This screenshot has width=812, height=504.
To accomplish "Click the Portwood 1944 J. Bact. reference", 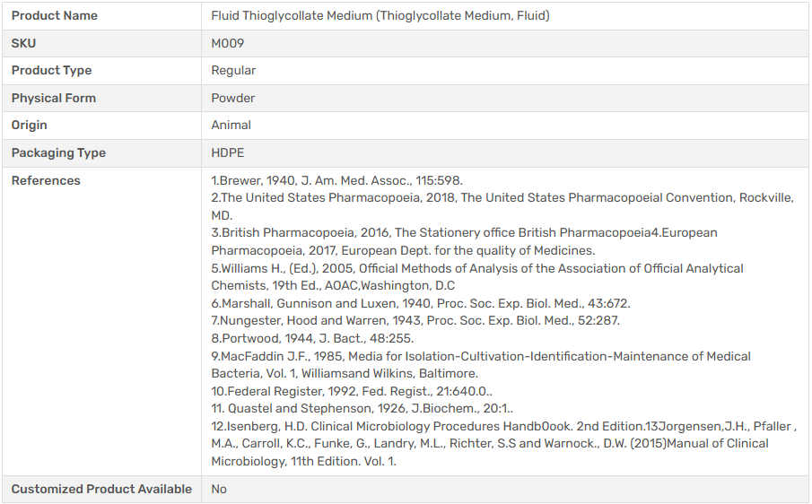I will click(x=312, y=339).
